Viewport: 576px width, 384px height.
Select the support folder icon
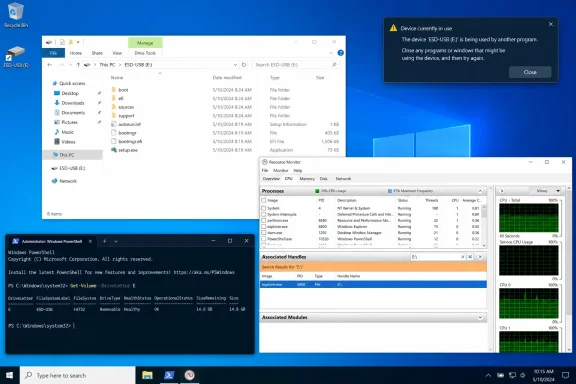point(114,115)
